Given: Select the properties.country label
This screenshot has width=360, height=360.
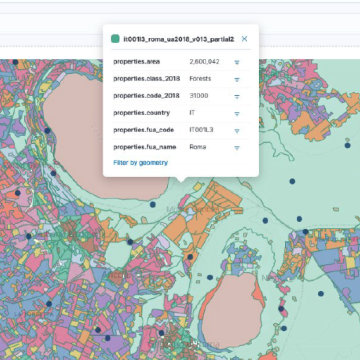Looking at the screenshot, I should pos(142,113).
